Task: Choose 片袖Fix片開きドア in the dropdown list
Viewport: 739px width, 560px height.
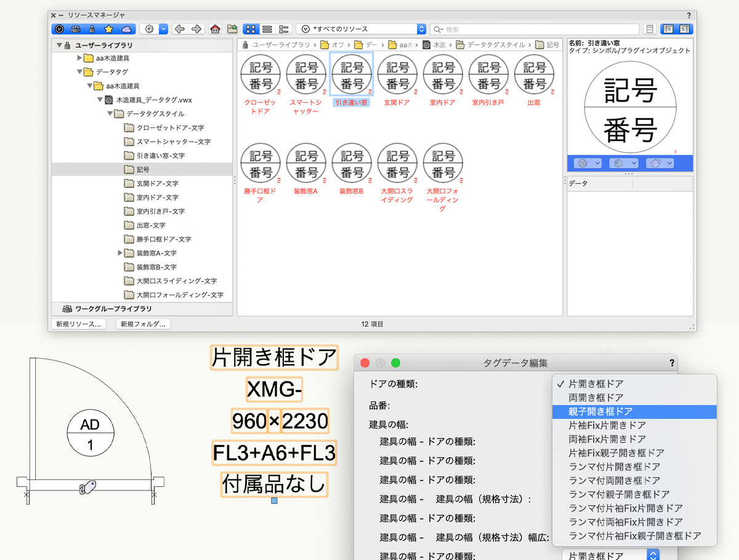Action: tap(635, 425)
